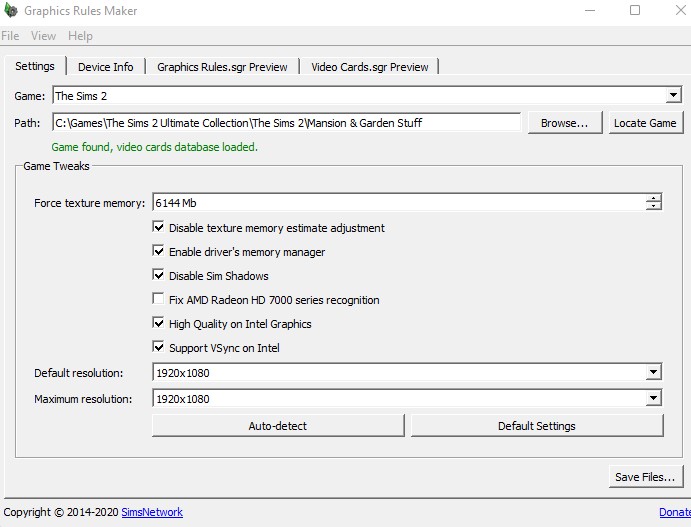The image size is (691, 527).
Task: Switch to the Settings tab
Action: 35,66
